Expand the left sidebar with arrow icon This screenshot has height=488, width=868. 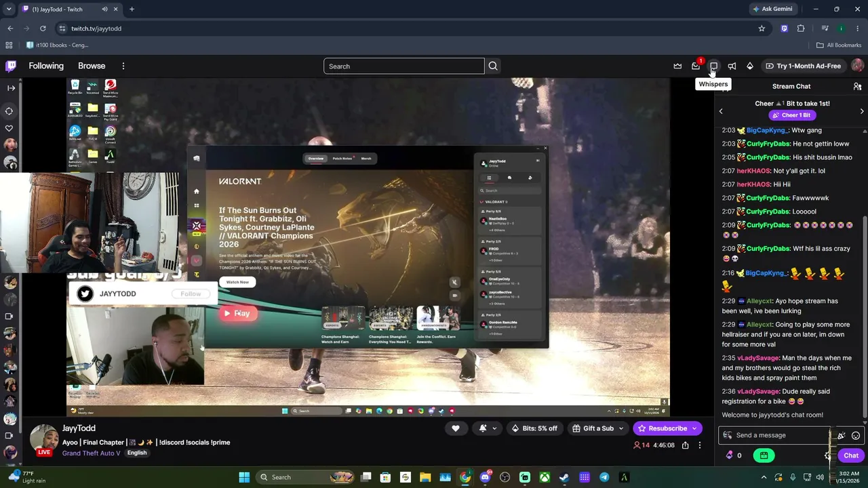[x=11, y=87]
